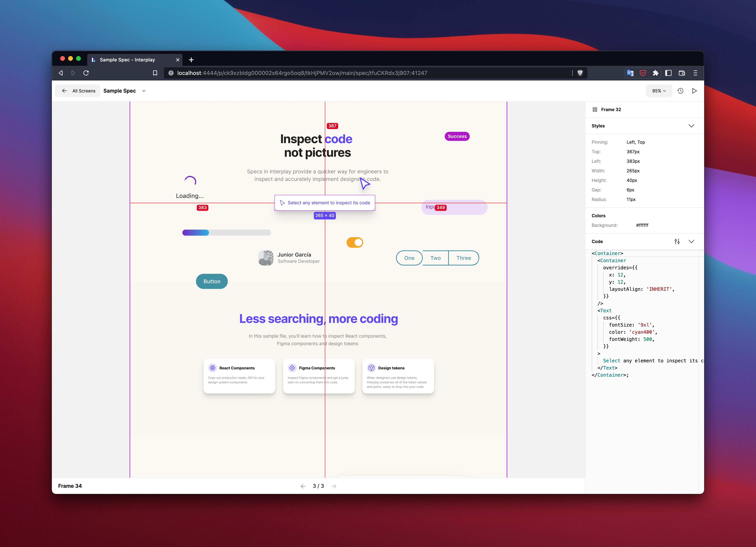Image resolution: width=756 pixels, height=547 pixels.
Task: Click the browser address bar URL
Action: click(x=302, y=73)
